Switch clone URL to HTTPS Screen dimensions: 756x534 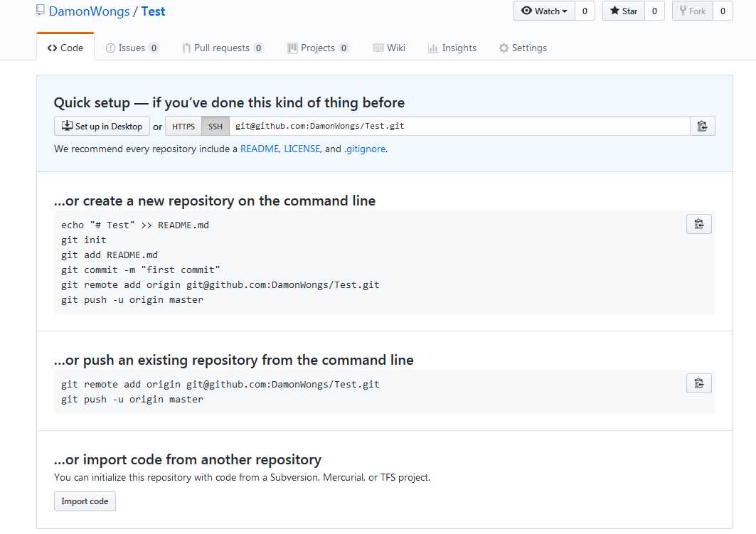(183, 127)
